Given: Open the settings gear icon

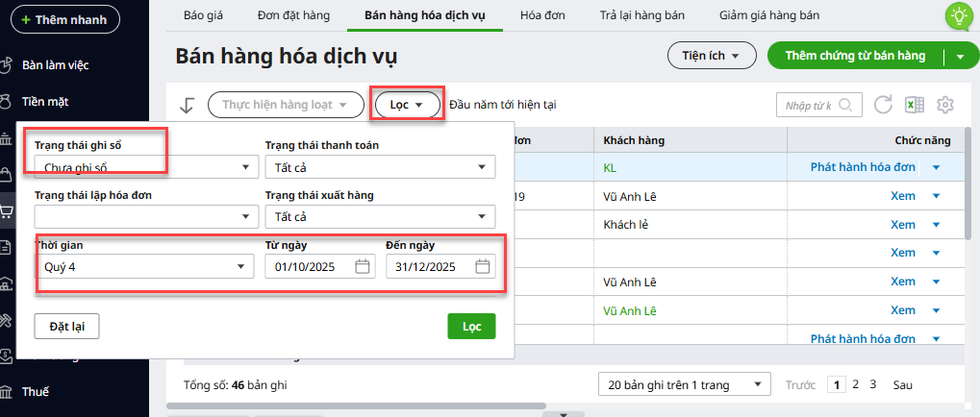Looking at the screenshot, I should point(945,105).
